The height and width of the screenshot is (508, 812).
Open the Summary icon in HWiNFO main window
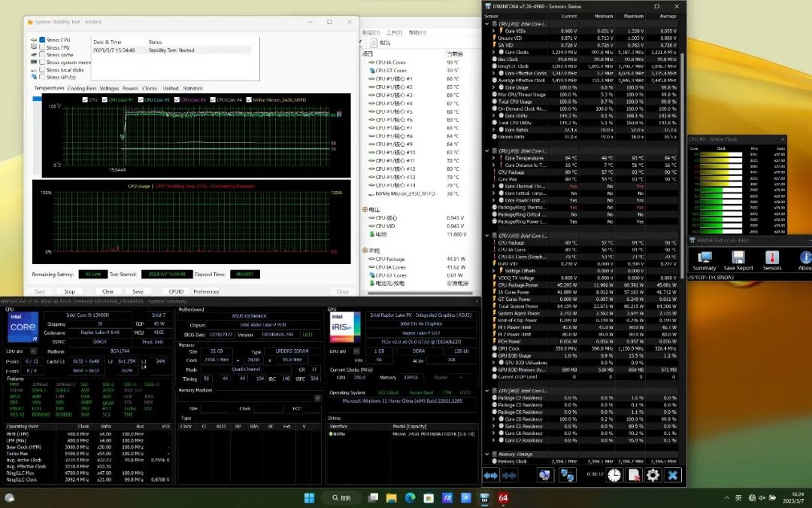704,259
